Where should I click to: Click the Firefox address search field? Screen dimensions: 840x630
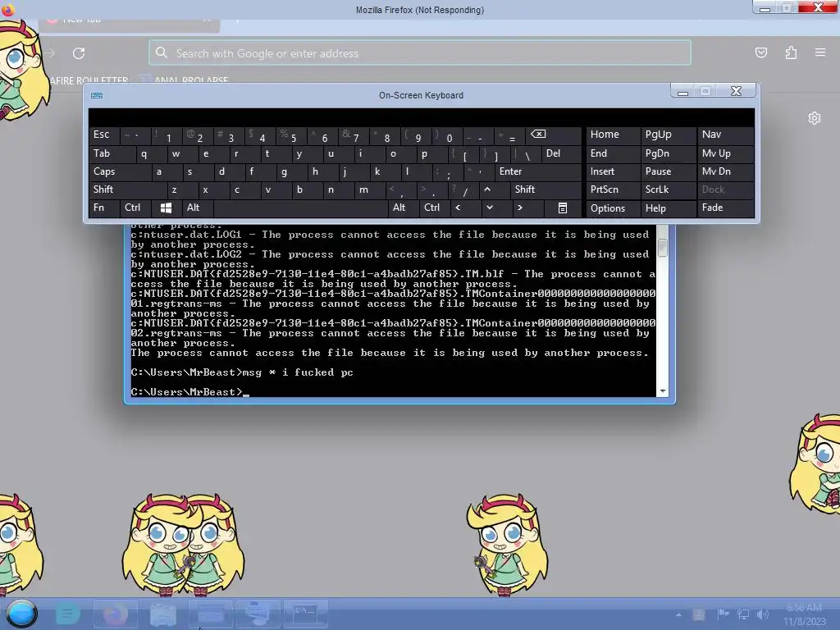coord(420,53)
